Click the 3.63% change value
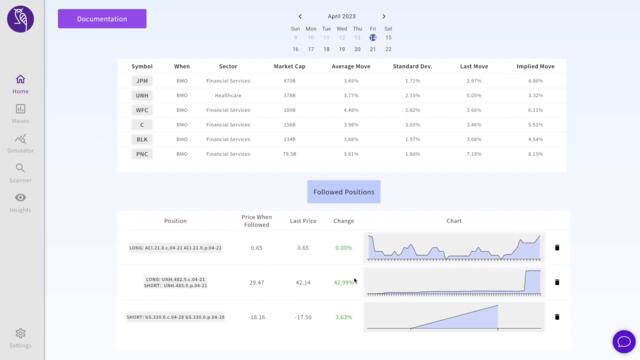640x360 pixels. (344, 317)
